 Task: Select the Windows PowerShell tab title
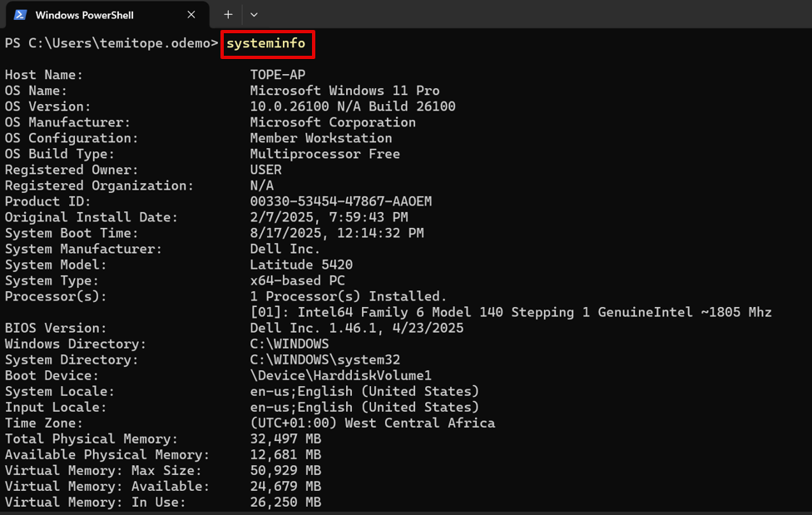coord(84,15)
